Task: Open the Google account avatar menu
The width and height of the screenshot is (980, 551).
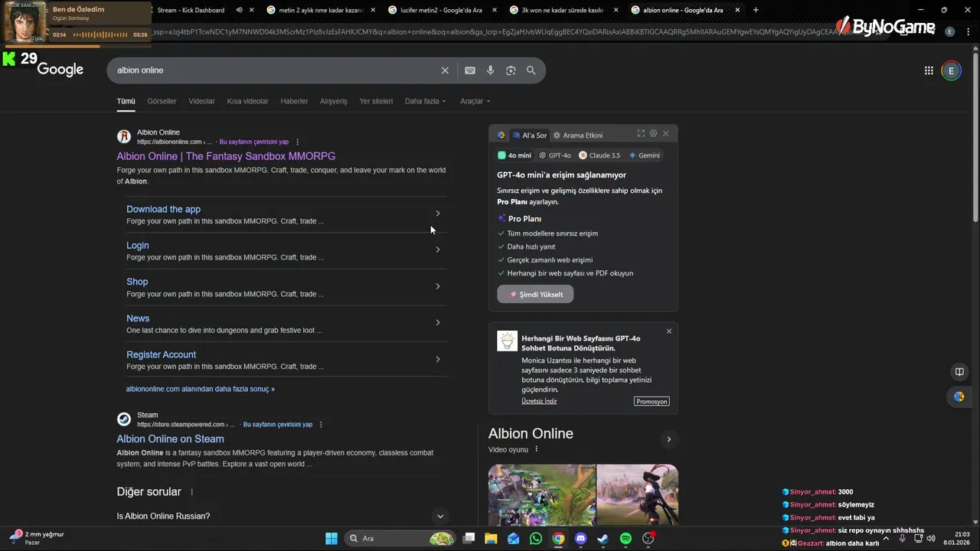Action: (x=951, y=70)
